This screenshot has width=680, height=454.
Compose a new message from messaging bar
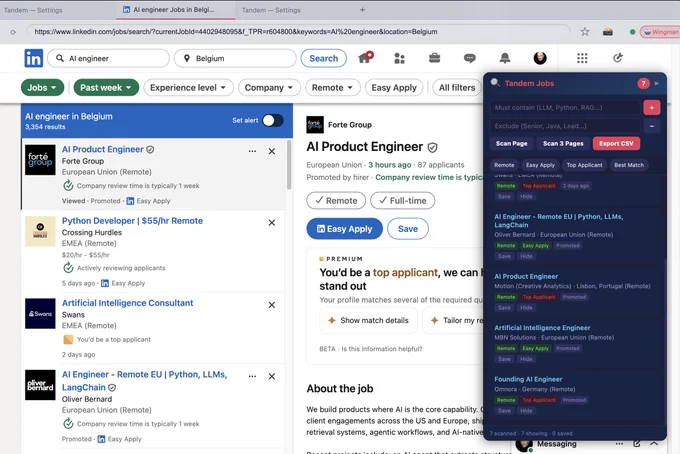point(637,444)
